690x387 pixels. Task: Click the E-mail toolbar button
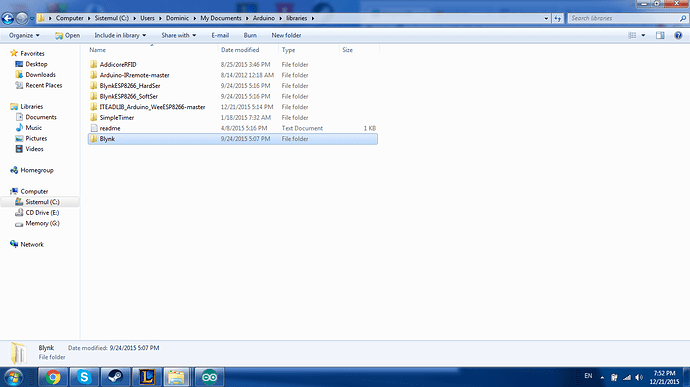tap(220, 35)
